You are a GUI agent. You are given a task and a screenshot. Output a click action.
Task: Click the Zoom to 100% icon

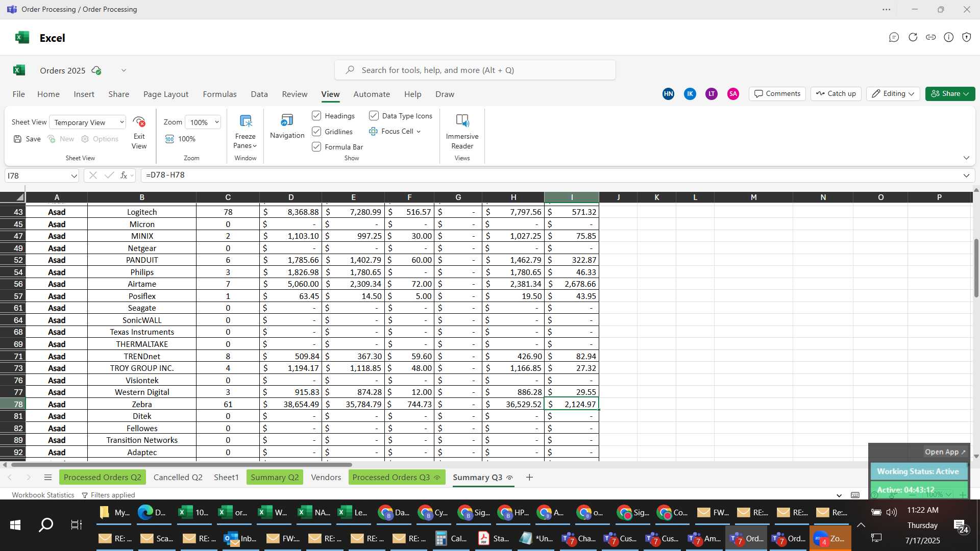coord(169,139)
